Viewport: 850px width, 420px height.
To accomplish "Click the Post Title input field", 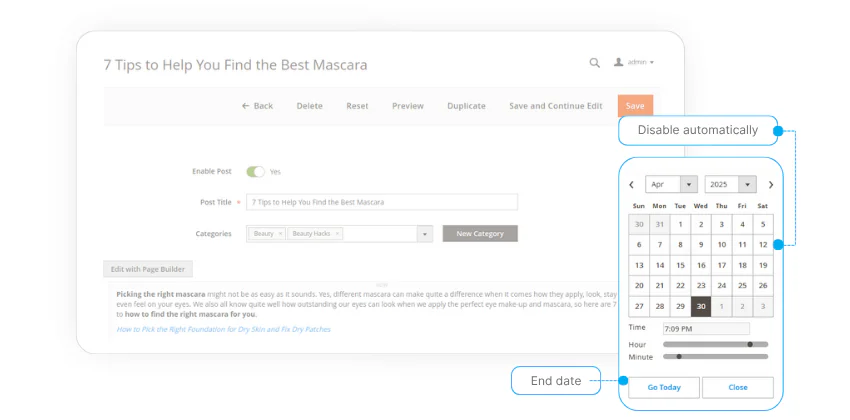I will (382, 202).
